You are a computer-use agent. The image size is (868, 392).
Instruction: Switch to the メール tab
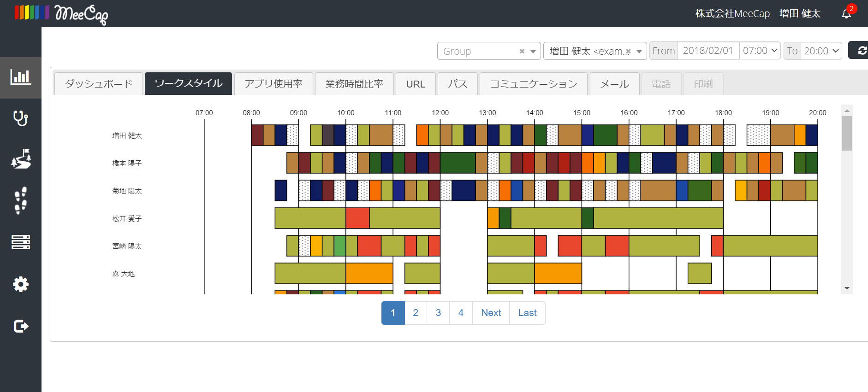pyautogui.click(x=615, y=84)
